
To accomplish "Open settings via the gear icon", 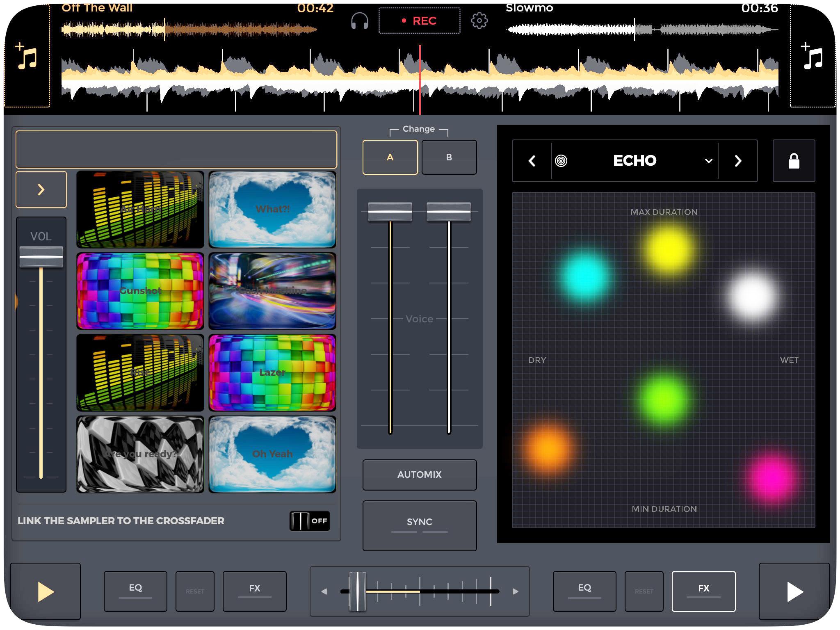I will pos(479,21).
